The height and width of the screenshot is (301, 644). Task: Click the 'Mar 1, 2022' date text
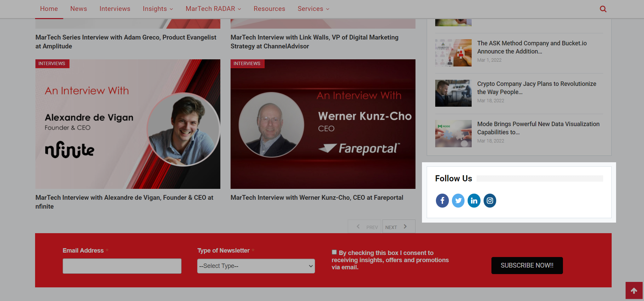[489, 60]
